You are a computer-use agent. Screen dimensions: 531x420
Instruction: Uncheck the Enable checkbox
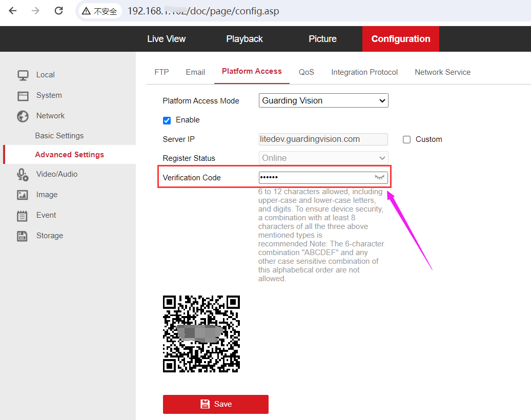(167, 120)
